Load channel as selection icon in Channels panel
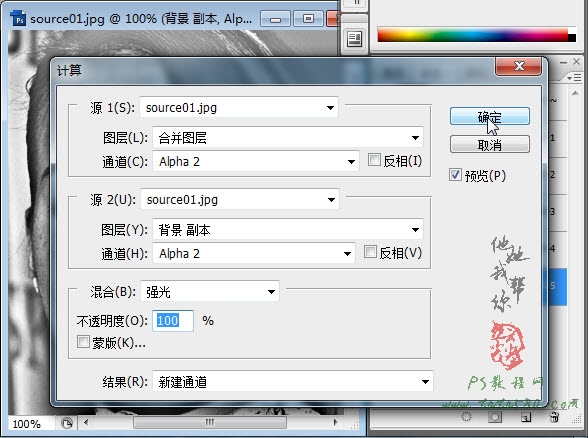Screen dimensions: 588x438 tap(466, 417)
